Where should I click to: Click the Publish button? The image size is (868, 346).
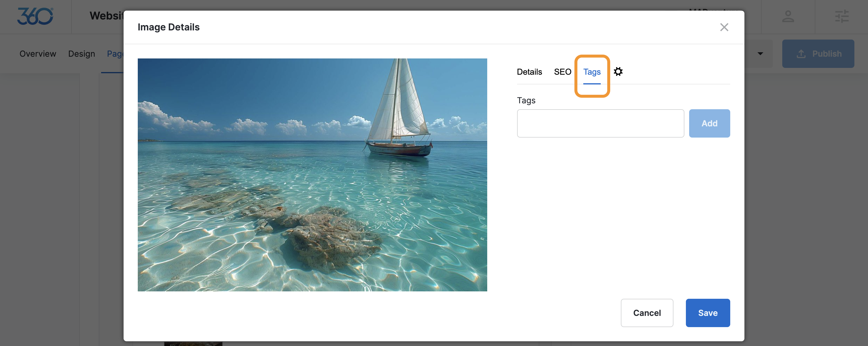click(818, 53)
